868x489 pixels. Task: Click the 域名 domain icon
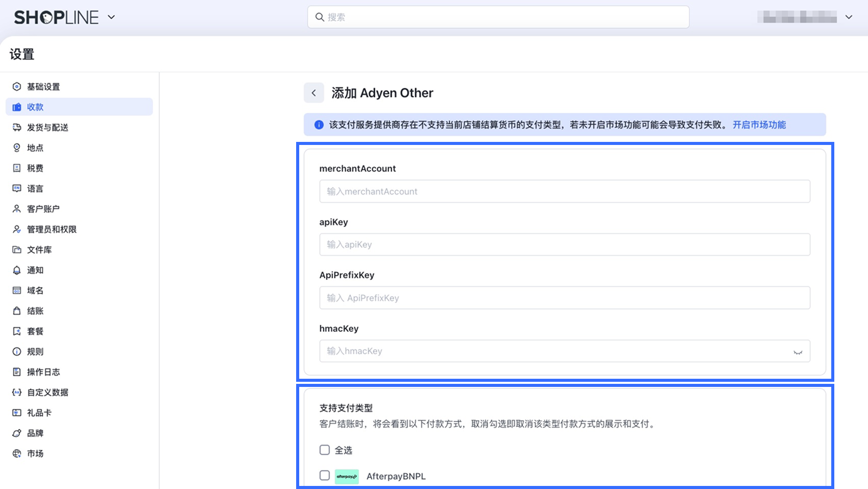17,291
